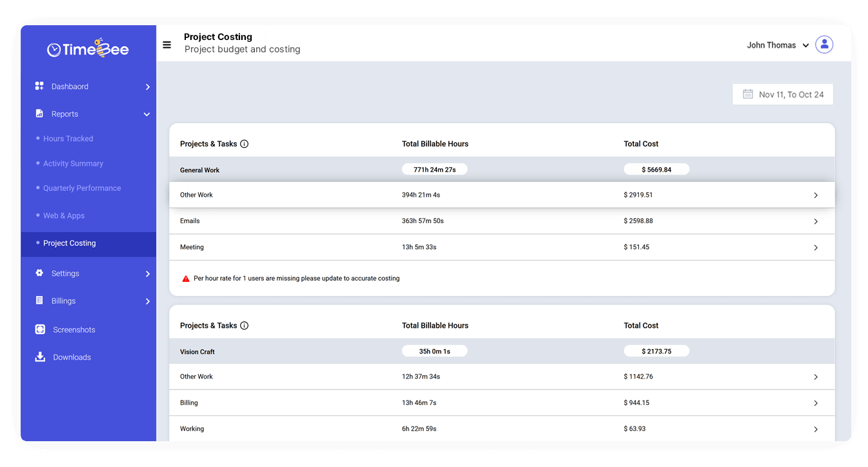Open the hamburger menu icon
Image resolution: width=868 pixels, height=467 pixels.
(x=167, y=44)
